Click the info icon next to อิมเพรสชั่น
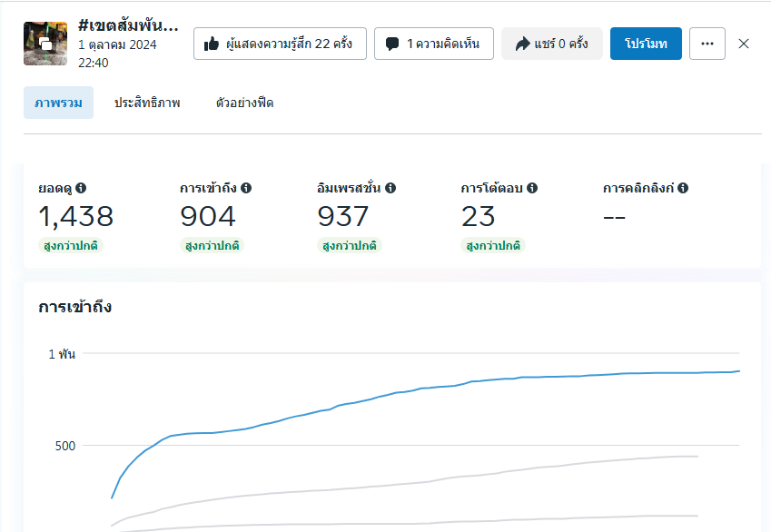Image resolution: width=771 pixels, height=532 pixels. pyautogui.click(x=390, y=188)
